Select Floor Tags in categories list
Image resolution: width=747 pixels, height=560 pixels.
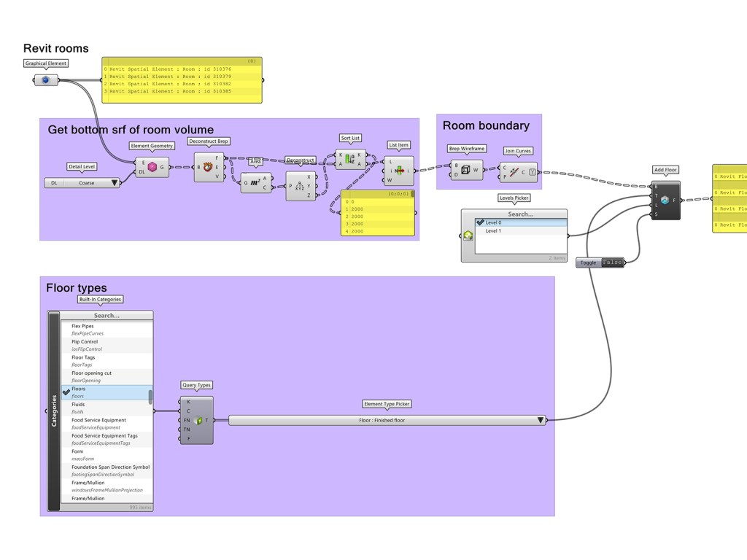(83, 357)
